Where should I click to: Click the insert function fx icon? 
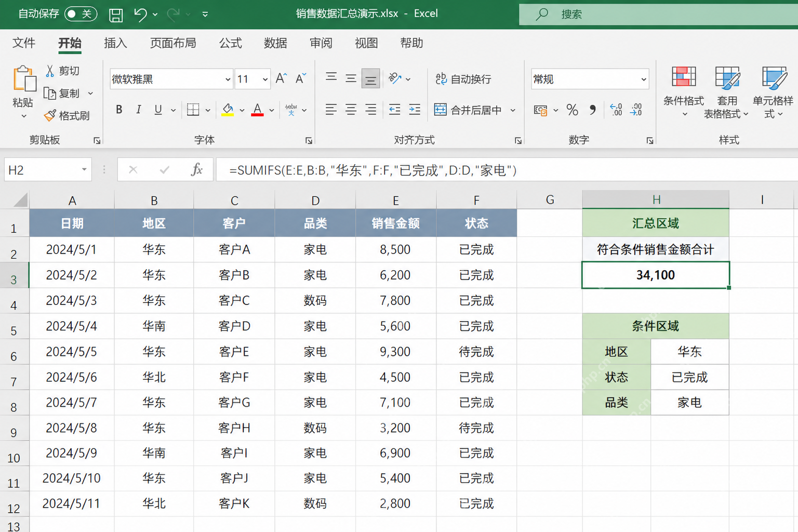196,169
